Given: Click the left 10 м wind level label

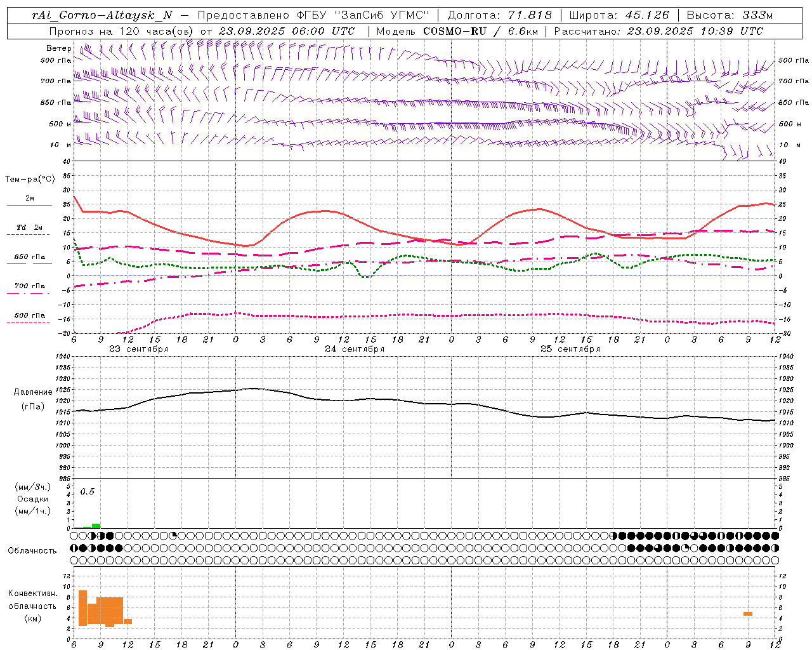Looking at the screenshot, I should click(60, 145).
